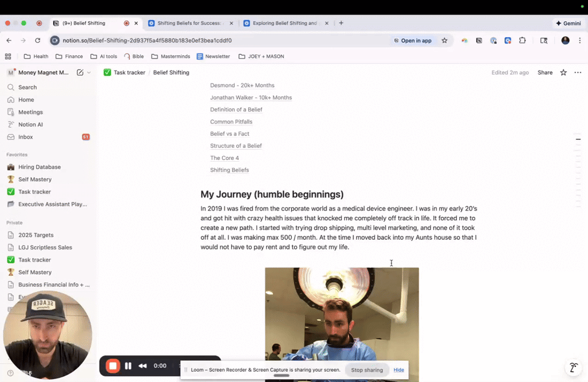Switch to the Shifting Beliefs for Success tab
Screen dimensions: 588x382
(189, 23)
